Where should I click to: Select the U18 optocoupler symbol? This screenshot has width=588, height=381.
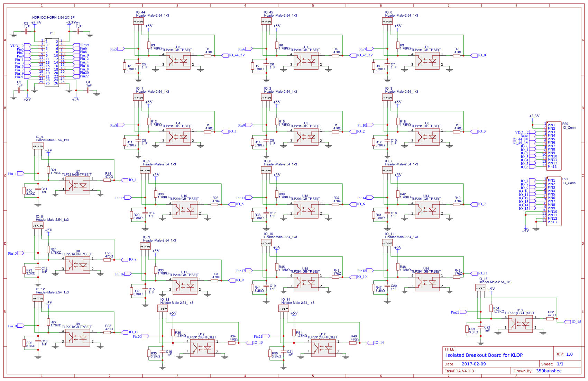tap(521, 324)
